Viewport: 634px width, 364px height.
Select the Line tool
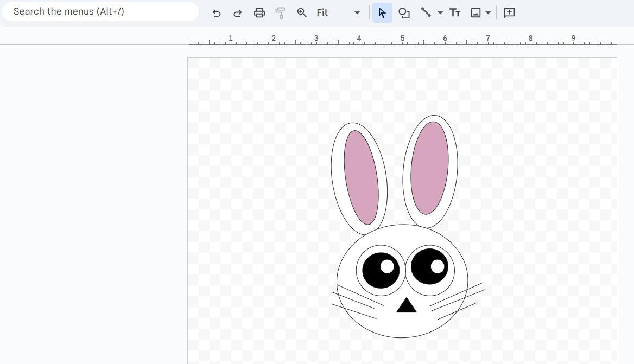pyautogui.click(x=426, y=13)
